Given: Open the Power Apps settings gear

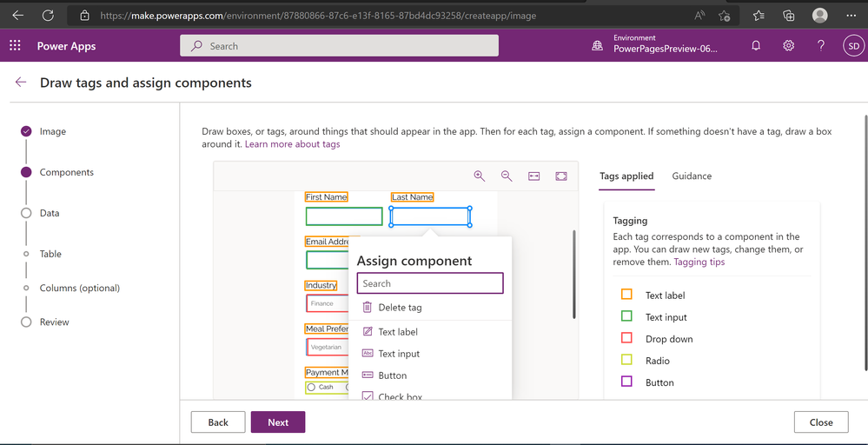Looking at the screenshot, I should click(788, 46).
